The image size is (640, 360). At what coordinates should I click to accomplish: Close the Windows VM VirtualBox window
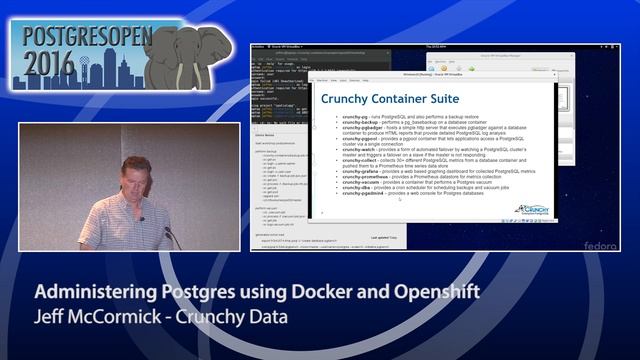[x=554, y=74]
